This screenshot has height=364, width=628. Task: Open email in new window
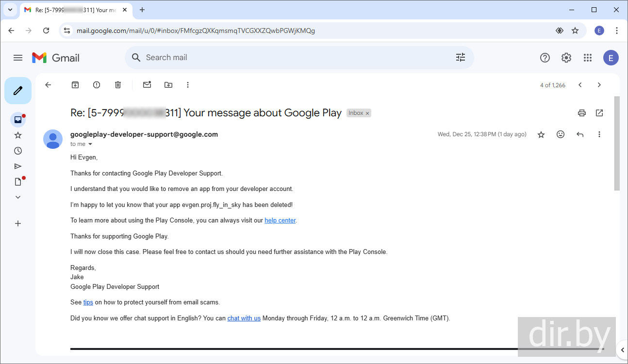click(599, 113)
